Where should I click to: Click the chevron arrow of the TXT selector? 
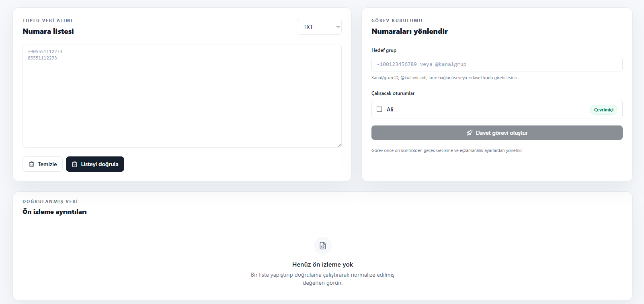pos(338,27)
